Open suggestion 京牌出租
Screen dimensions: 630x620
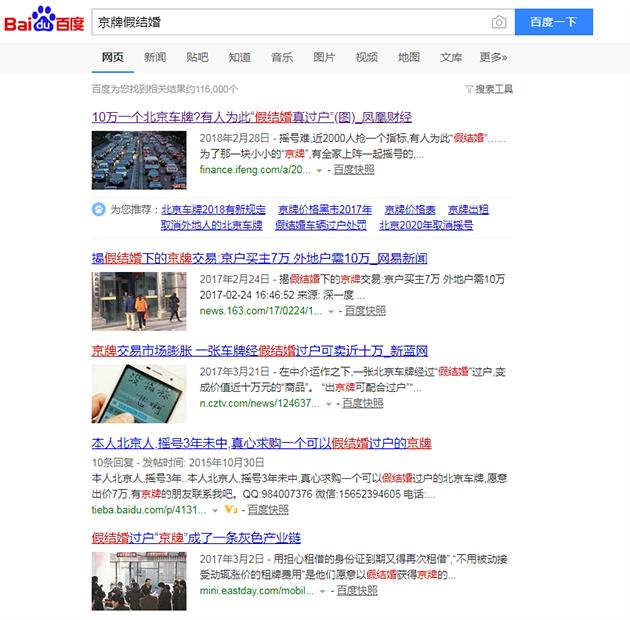click(x=468, y=209)
